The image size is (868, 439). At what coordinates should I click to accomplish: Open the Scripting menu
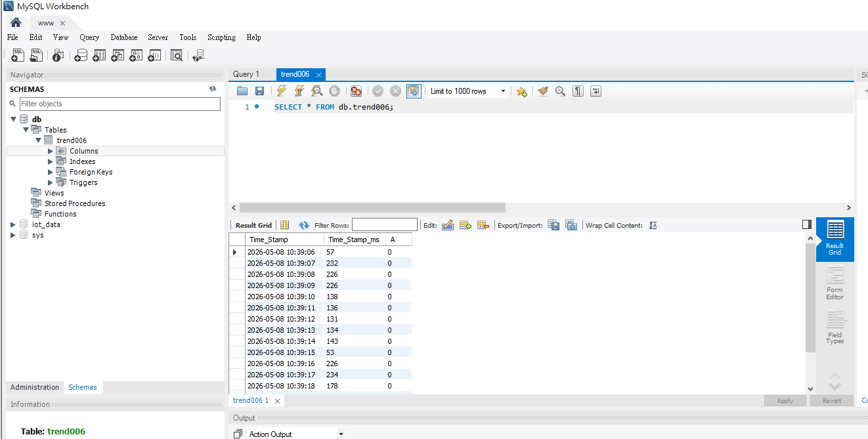click(x=221, y=37)
